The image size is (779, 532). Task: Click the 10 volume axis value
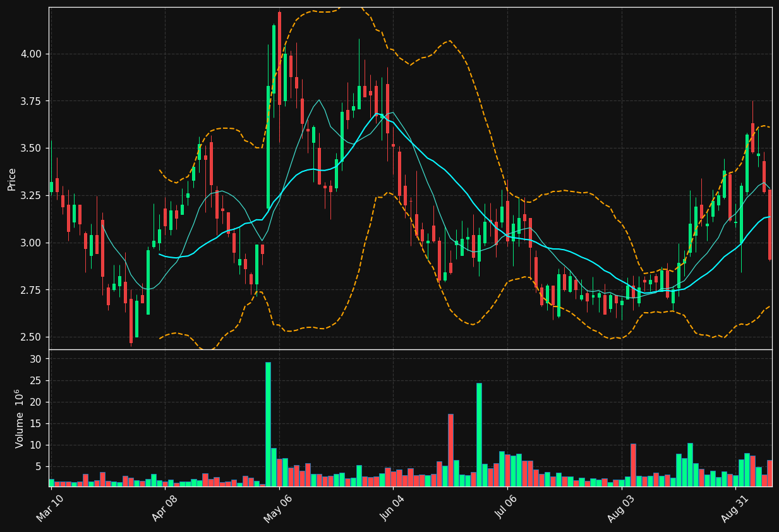37,445
